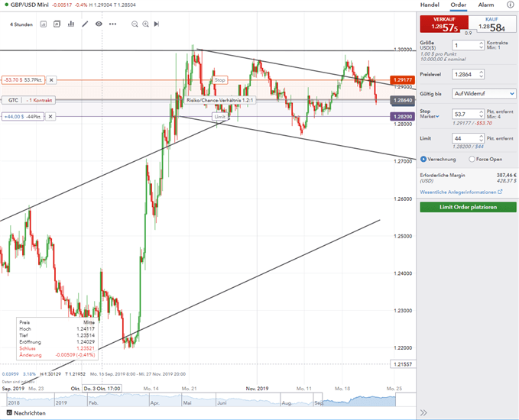
Task: Click the -53,70 $ stop loss label
Action: (23, 80)
